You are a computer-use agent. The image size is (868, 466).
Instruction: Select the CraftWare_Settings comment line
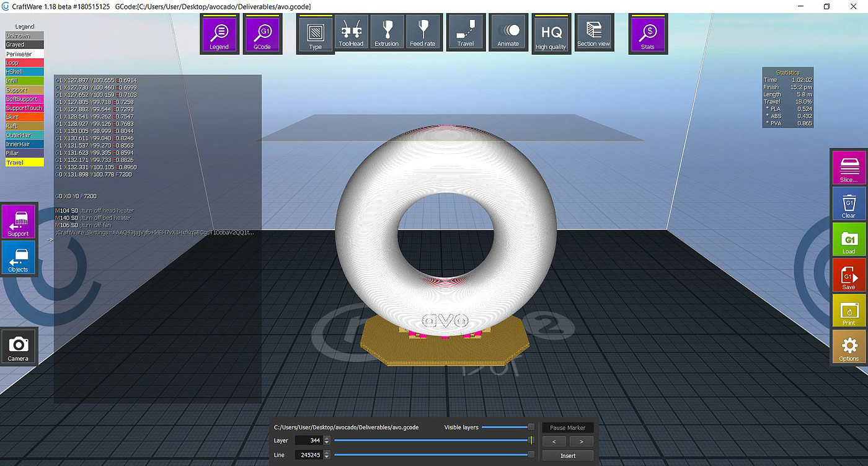[x=155, y=232]
